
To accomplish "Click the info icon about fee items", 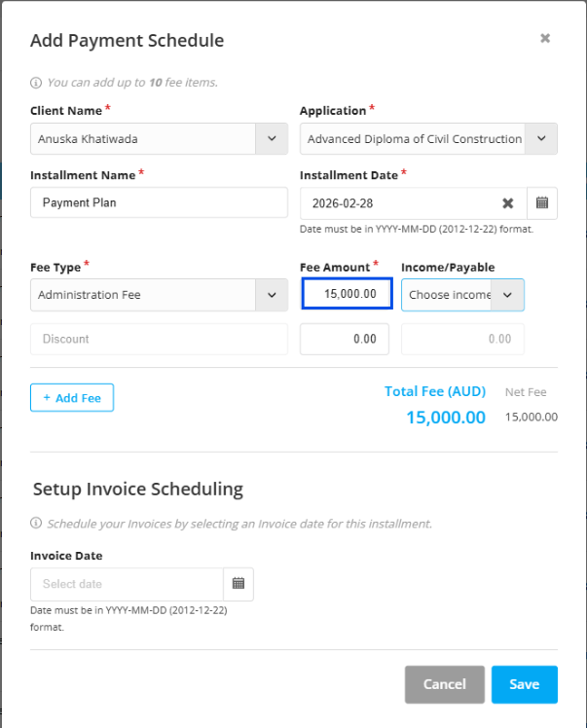I will (x=36, y=83).
